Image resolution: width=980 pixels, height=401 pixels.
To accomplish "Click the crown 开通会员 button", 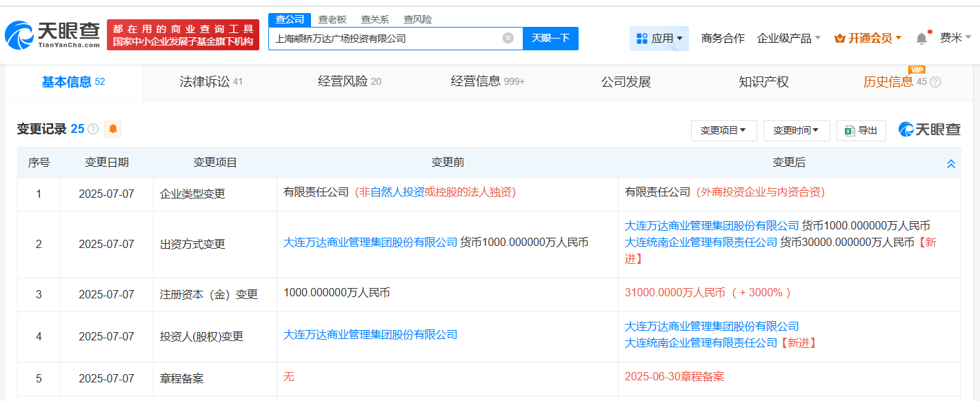I will pyautogui.click(x=868, y=39).
